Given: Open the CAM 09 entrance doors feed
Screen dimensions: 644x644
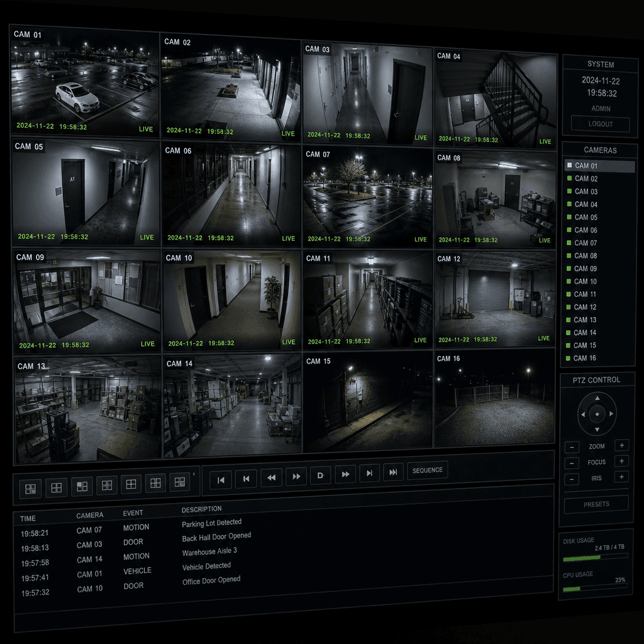Looking at the screenshot, I should coord(87,301).
